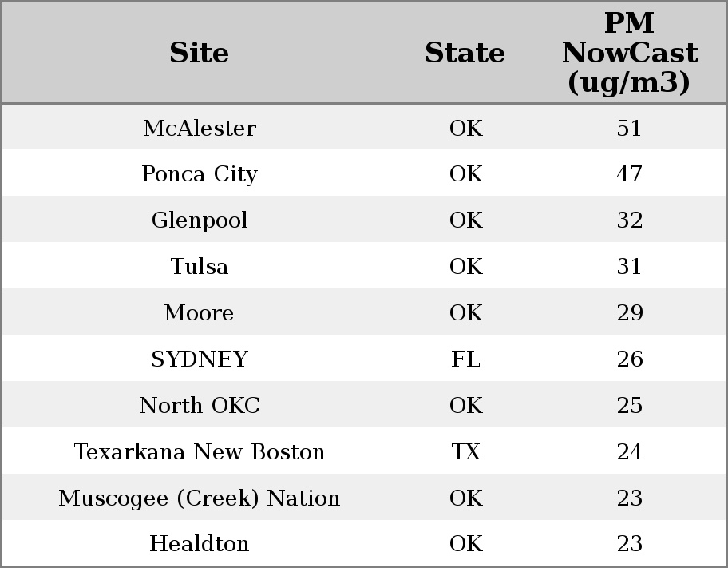Click the PM NowCast (ug/m3) column header
Screen dimensions: 728x568
(629, 53)
